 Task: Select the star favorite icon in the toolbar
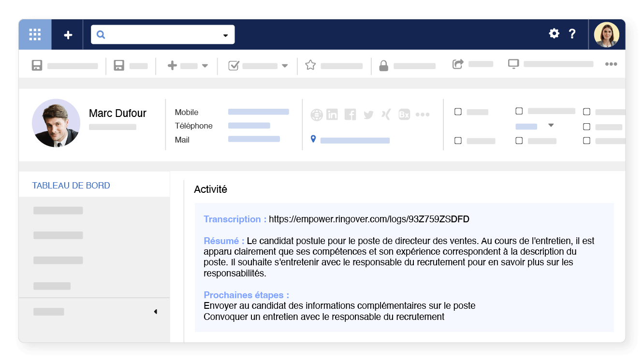[x=310, y=64]
